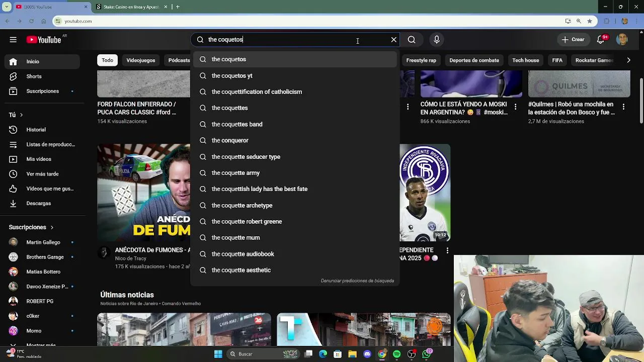644x362 pixels.
Task: Open the Windows Start menu
Action: click(x=218, y=354)
